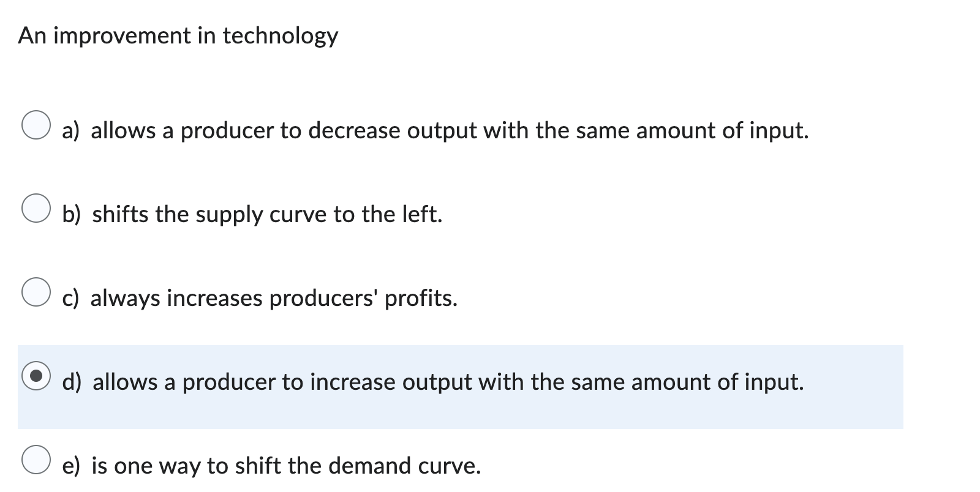The image size is (980, 492).
Task: Select radio button for answer a)
Action: [x=36, y=125]
